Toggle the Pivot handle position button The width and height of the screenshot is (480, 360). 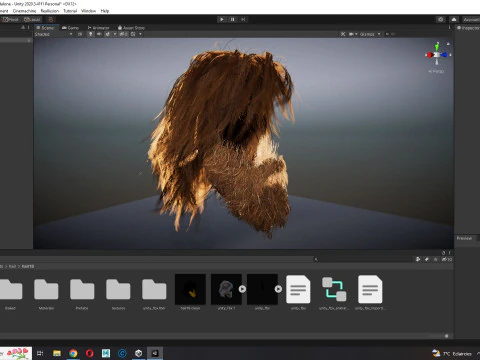[10, 19]
